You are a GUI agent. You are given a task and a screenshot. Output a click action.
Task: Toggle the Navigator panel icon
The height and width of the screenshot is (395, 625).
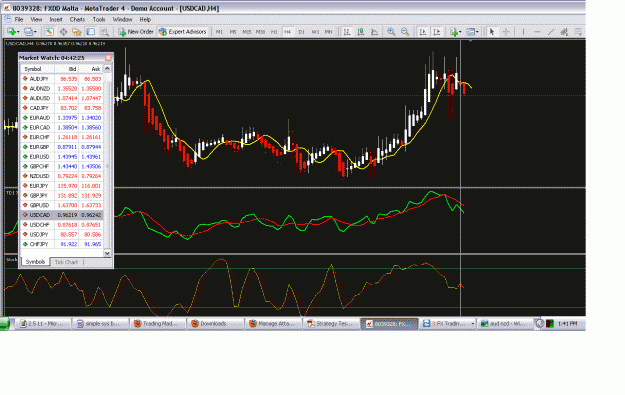(77, 32)
